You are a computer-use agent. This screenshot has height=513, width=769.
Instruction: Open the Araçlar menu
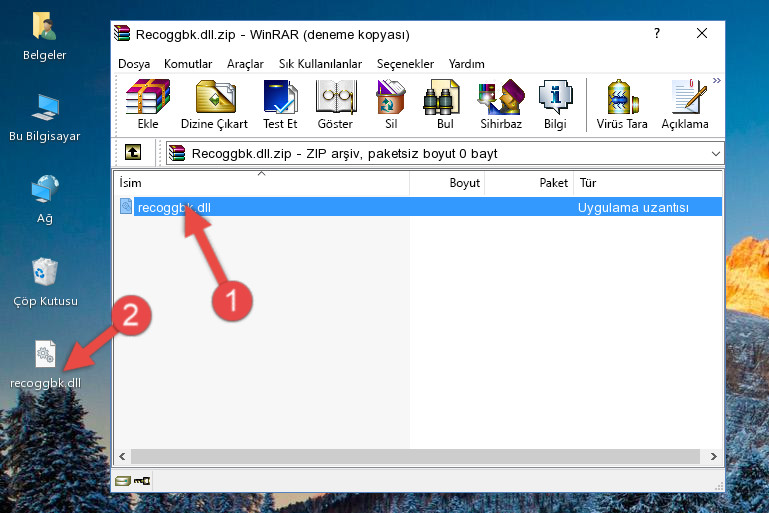tap(245, 64)
